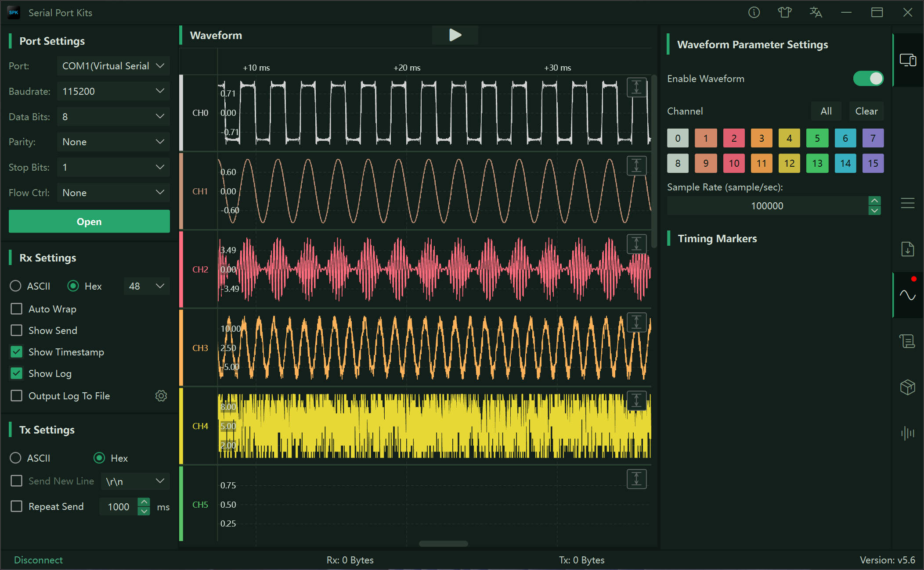Check the Repeat Send checkbox
Viewport: 924px width, 570px height.
coord(16,506)
